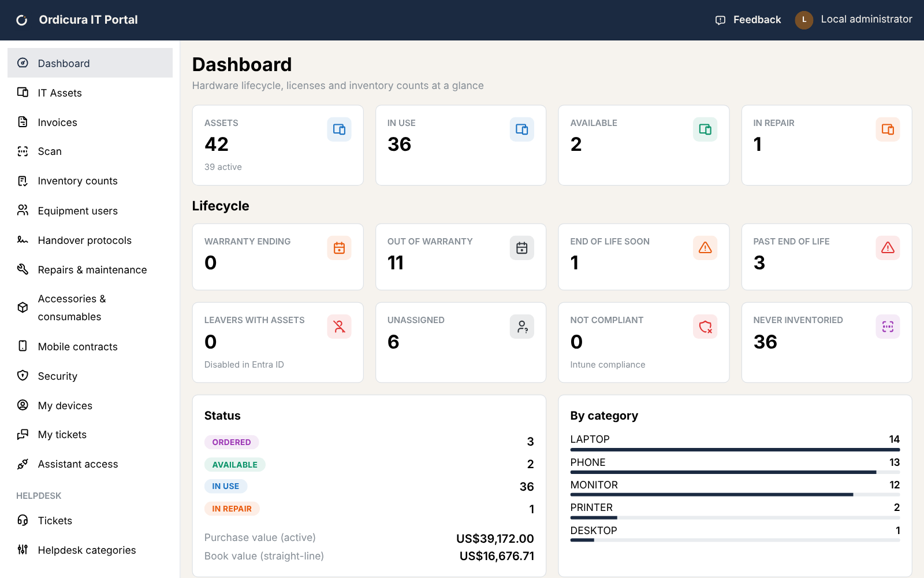Image resolution: width=924 pixels, height=578 pixels.
Task: Click the PRINTER category progress bar
Action: pyautogui.click(x=735, y=518)
